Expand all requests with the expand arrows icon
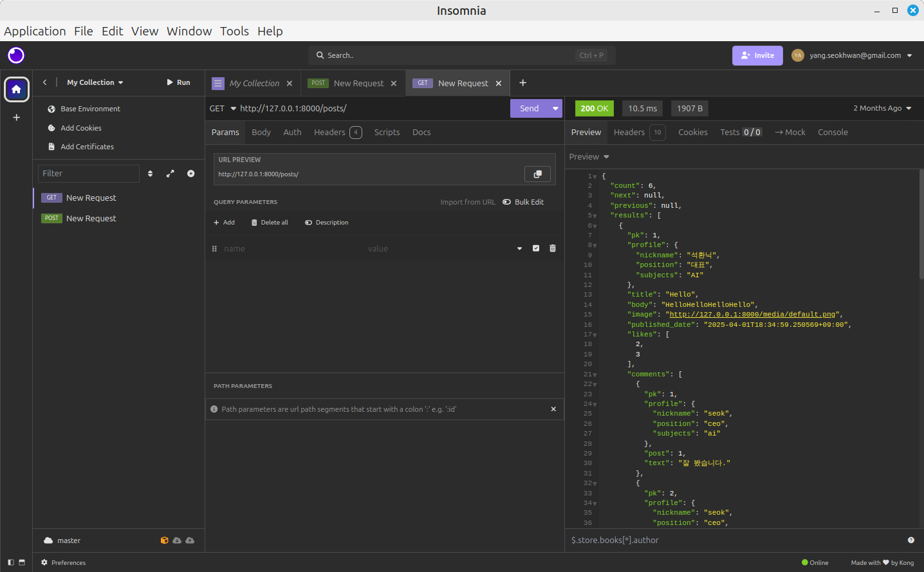 (x=171, y=174)
